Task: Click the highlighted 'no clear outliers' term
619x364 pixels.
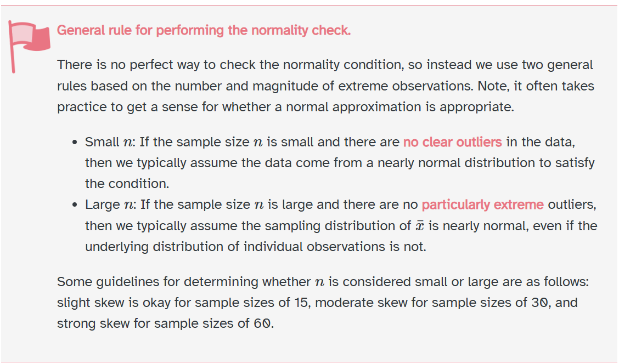Action: point(452,143)
